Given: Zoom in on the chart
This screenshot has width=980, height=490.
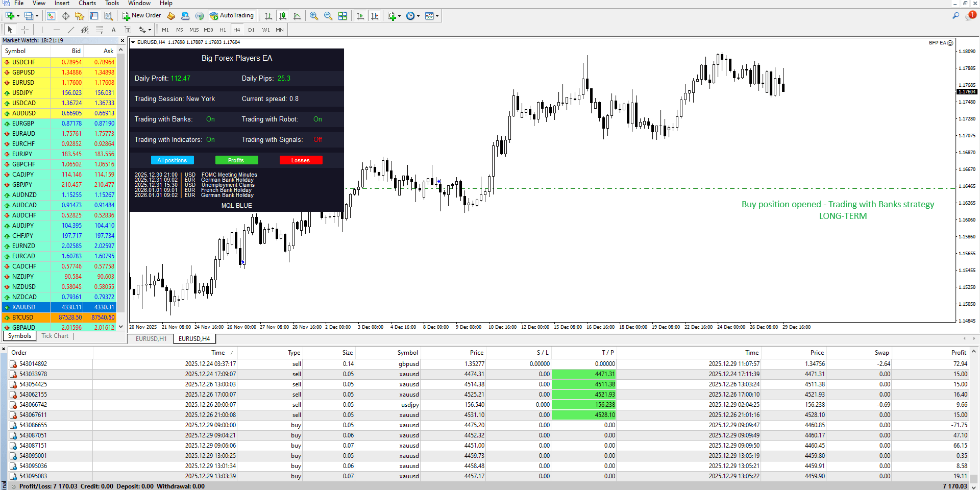Looking at the screenshot, I should click(x=314, y=16).
